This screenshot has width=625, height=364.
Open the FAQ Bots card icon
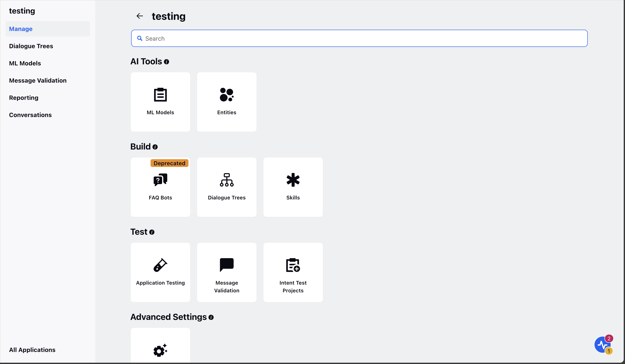click(160, 180)
